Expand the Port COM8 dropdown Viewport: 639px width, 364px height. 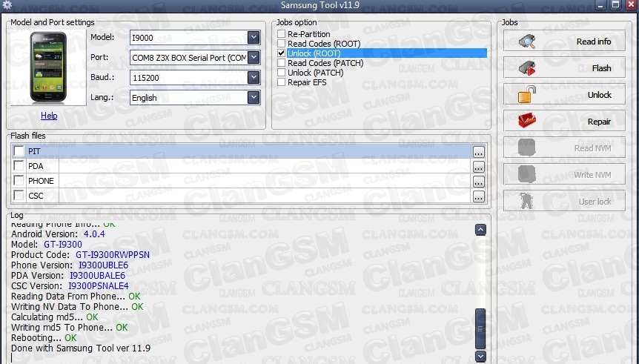(254, 58)
